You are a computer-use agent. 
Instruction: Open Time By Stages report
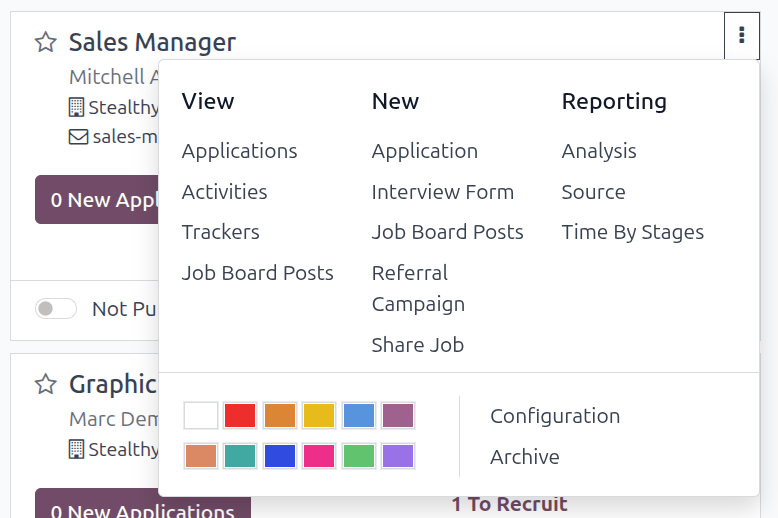(632, 232)
